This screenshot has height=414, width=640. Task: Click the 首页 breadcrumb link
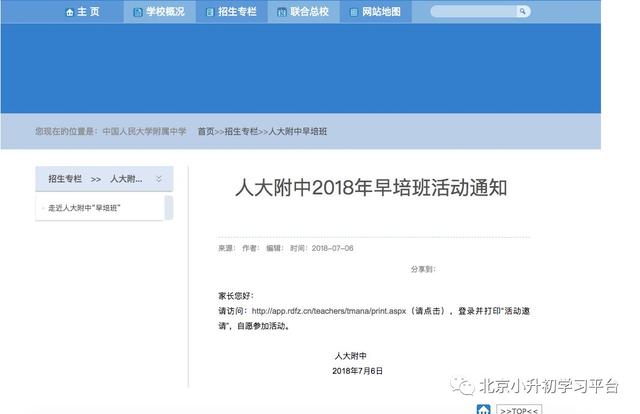click(205, 131)
